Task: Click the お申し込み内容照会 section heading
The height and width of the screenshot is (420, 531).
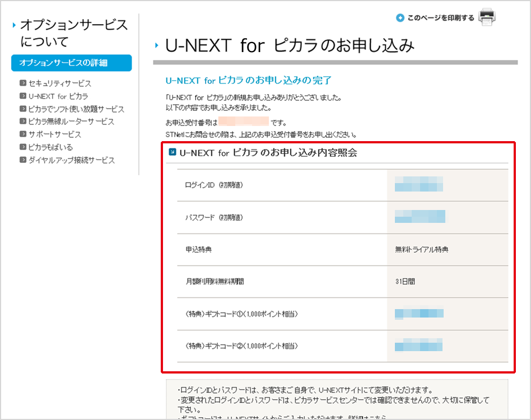Action: click(268, 153)
